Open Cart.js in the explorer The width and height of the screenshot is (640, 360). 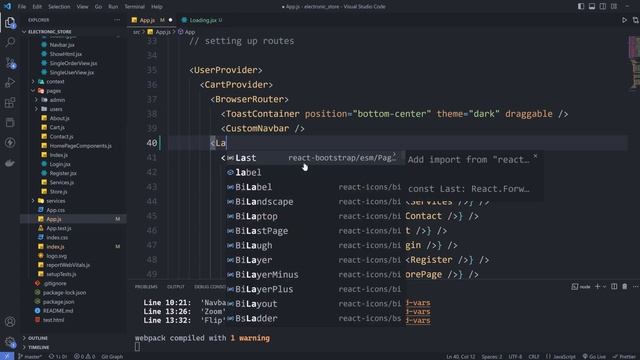coord(57,127)
